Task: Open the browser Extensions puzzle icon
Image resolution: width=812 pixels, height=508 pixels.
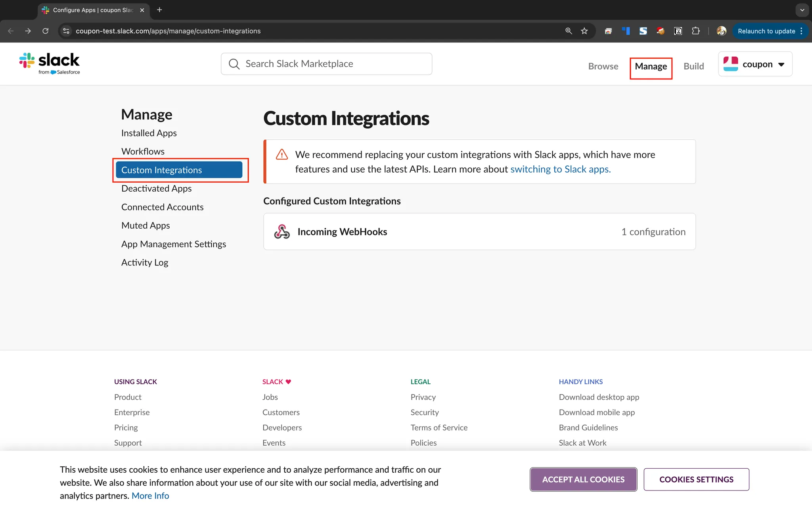Action: point(695,31)
